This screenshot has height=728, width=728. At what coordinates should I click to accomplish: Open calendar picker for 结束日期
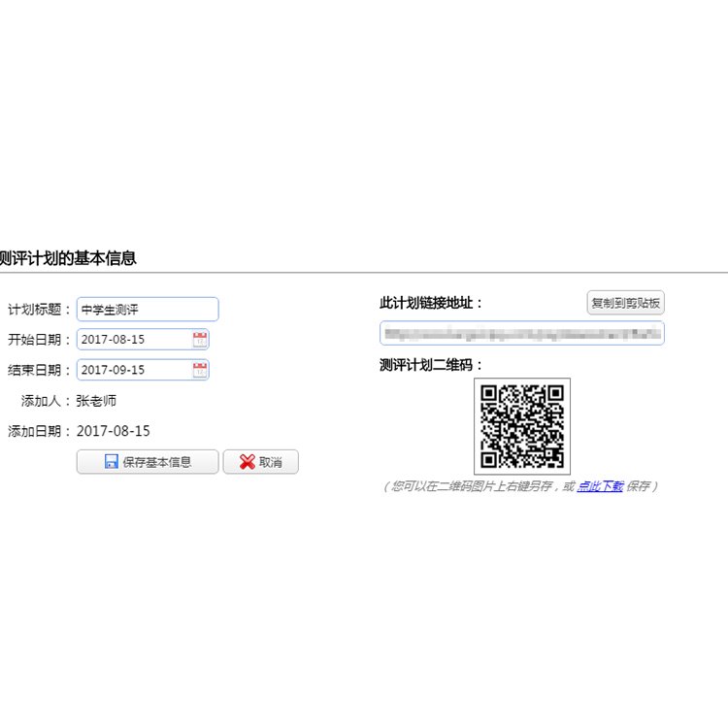(200, 370)
